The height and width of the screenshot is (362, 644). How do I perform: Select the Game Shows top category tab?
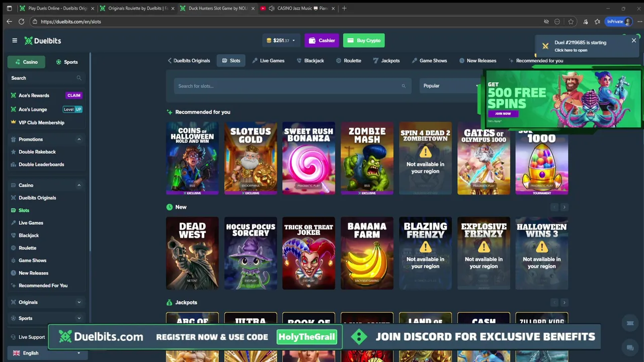point(429,61)
